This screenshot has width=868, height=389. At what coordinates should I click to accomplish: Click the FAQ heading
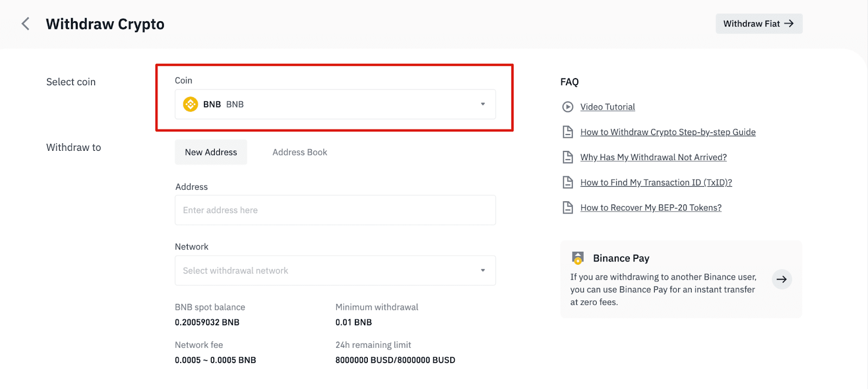[x=570, y=82]
